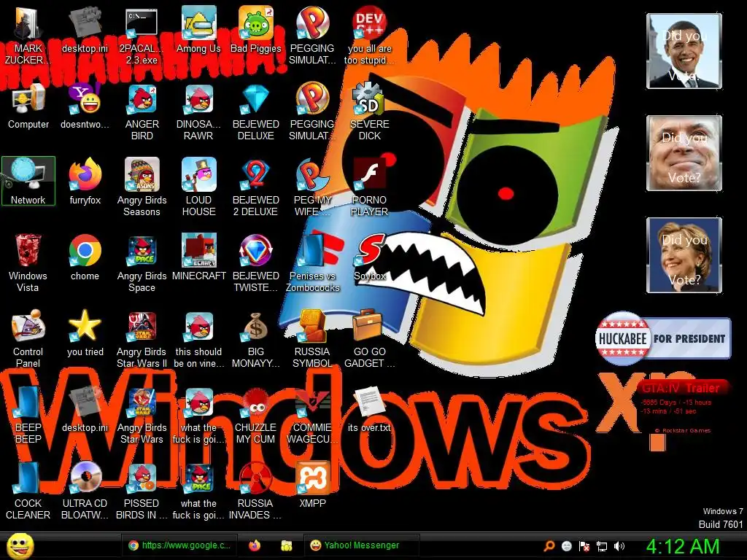Screen dimensions: 747x560
Task: Open the Among Us shortcut
Action: (x=198, y=31)
